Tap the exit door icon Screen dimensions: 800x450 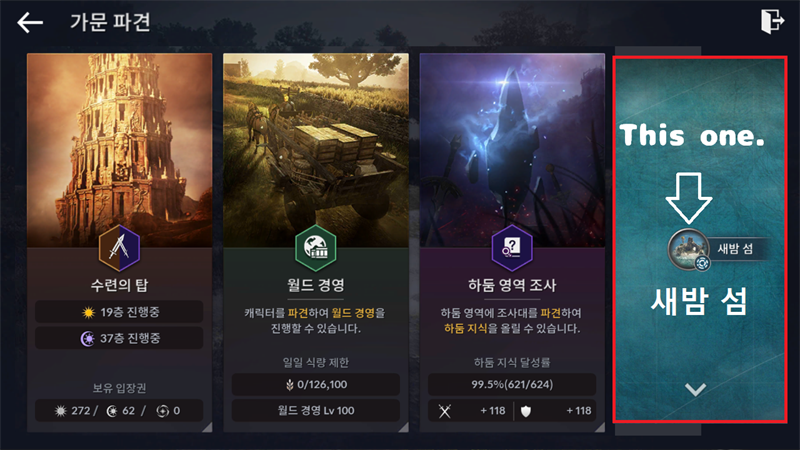click(x=772, y=21)
